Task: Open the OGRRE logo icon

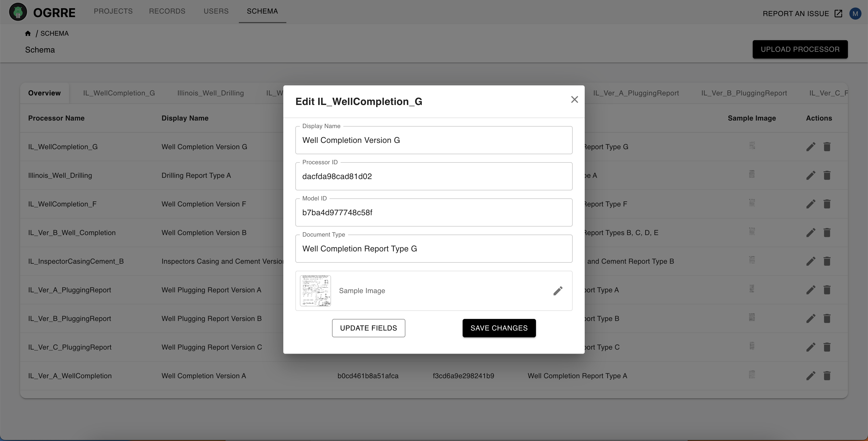Action: (x=18, y=12)
